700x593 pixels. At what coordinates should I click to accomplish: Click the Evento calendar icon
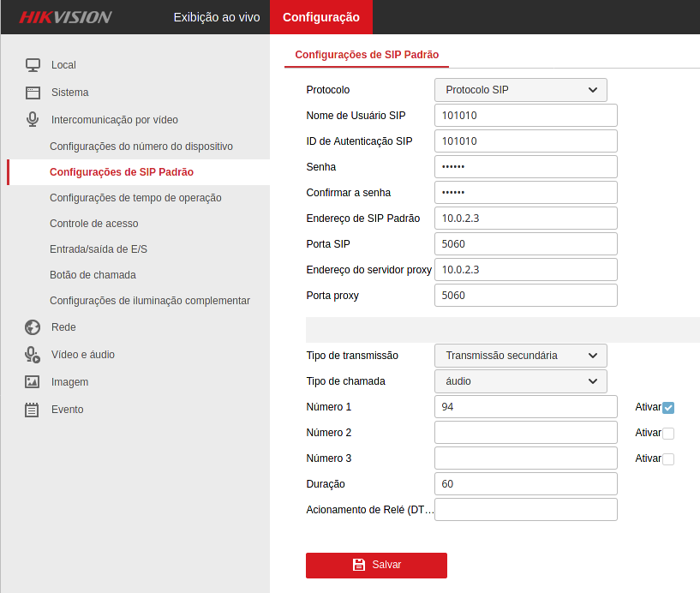tap(33, 410)
